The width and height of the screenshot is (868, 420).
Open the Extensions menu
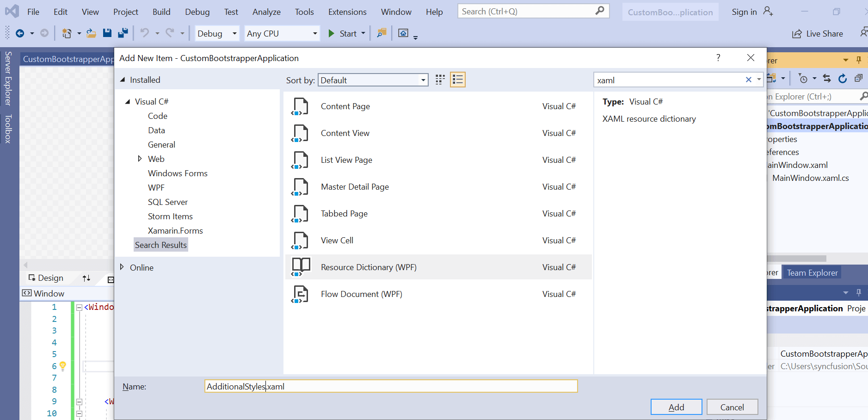click(x=347, y=12)
